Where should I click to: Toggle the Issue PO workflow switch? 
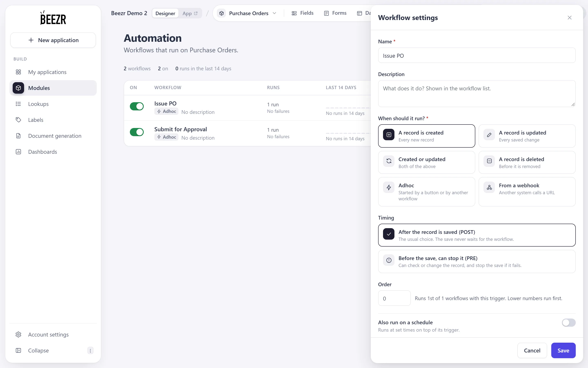tap(137, 106)
